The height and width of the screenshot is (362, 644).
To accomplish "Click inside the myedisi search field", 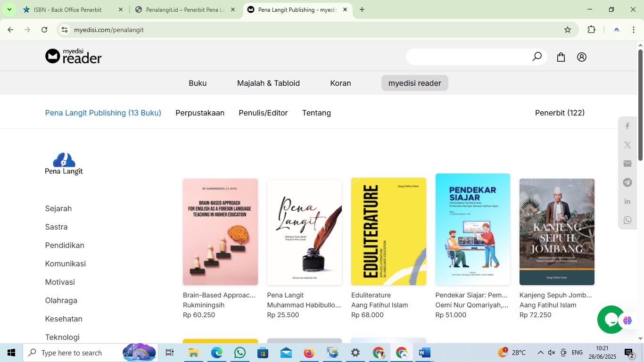I will (467, 57).
